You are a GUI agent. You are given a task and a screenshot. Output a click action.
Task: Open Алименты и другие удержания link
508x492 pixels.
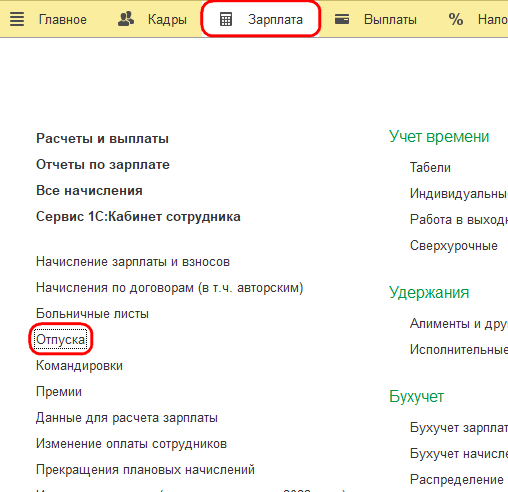click(459, 324)
